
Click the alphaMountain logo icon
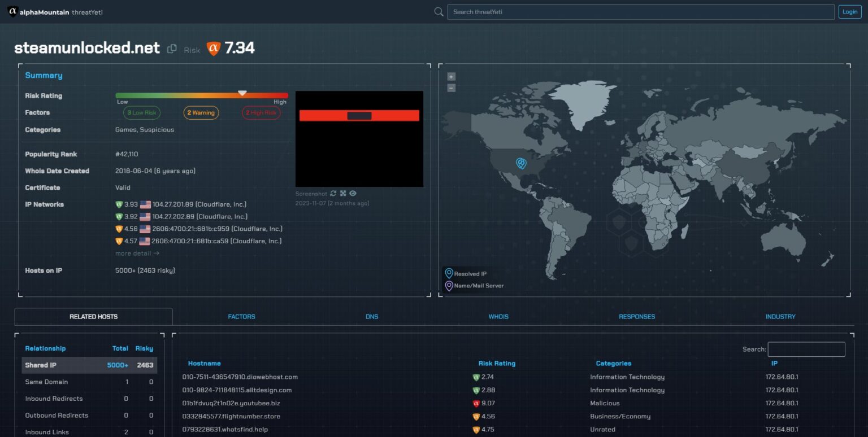point(12,12)
